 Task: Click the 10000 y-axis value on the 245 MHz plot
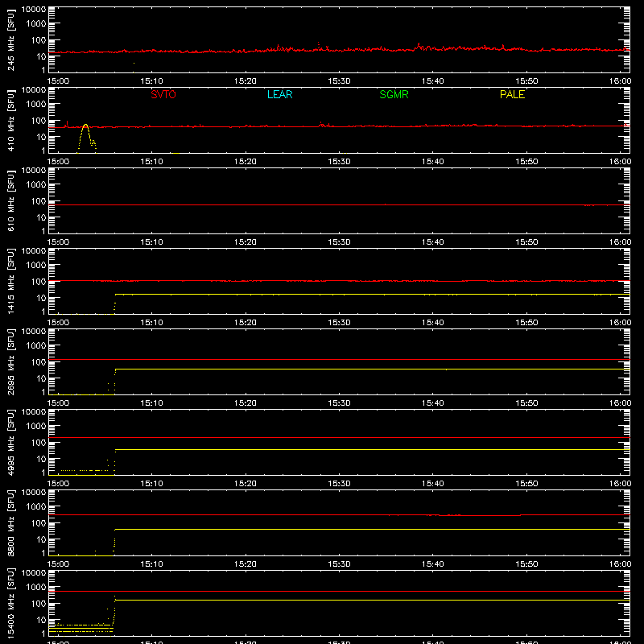[34, 10]
